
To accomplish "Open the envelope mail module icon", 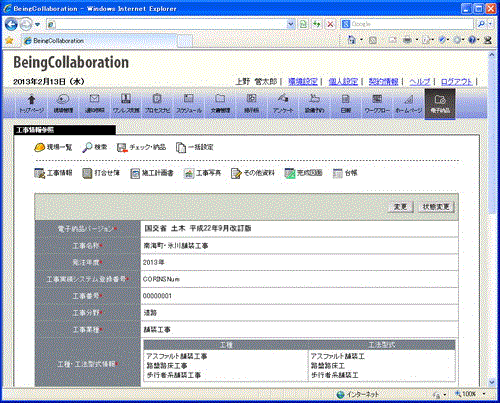I will point(94,104).
